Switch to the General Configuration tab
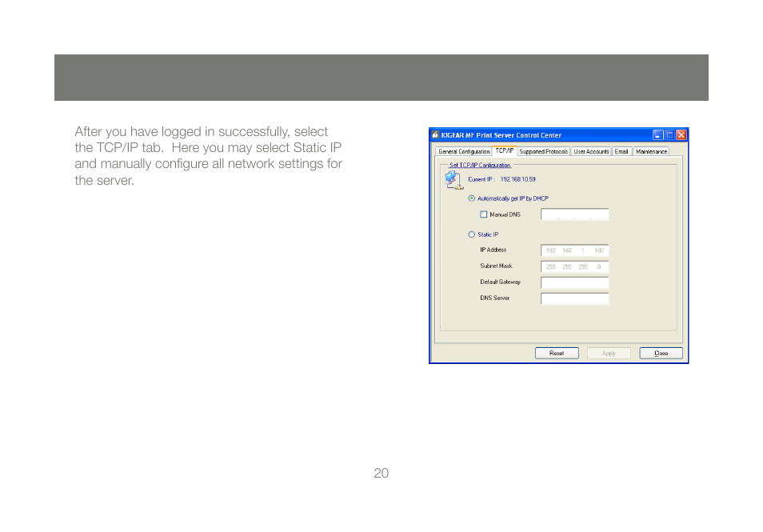The image size is (763, 532). pos(464,152)
